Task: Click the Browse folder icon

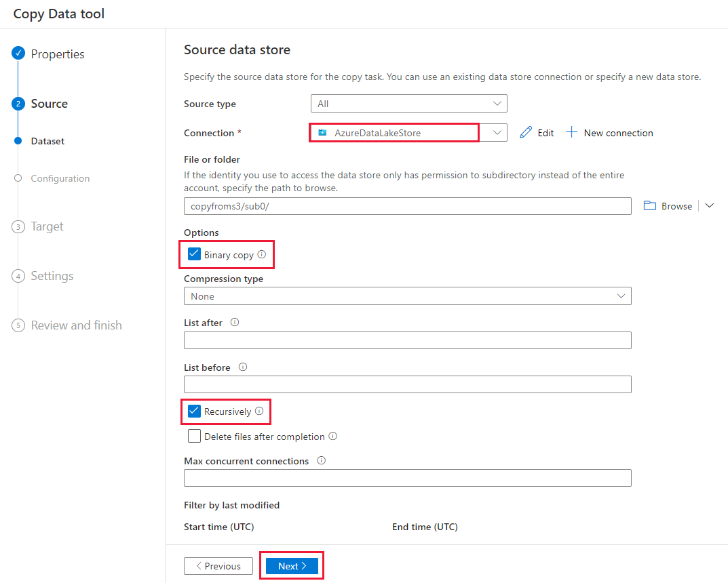Action: point(649,205)
